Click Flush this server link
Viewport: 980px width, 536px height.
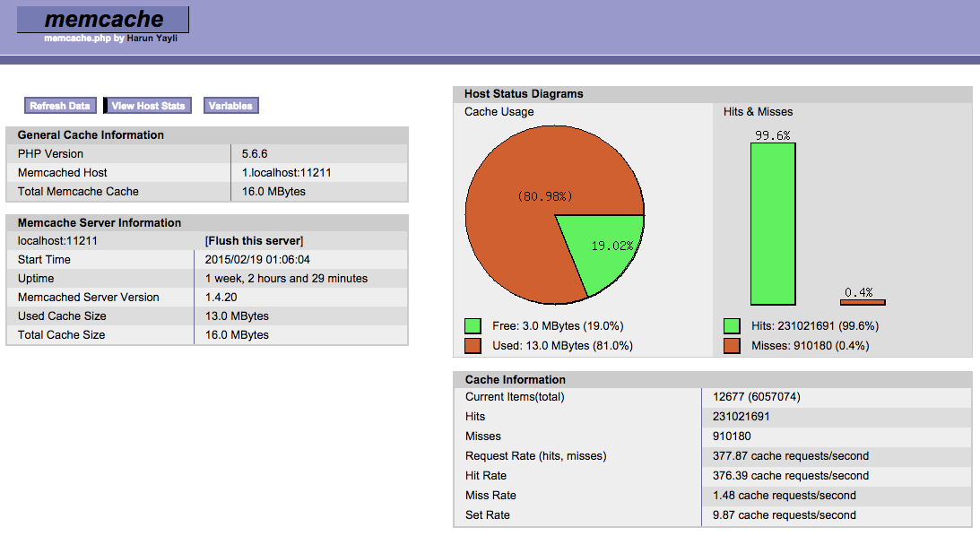[254, 241]
